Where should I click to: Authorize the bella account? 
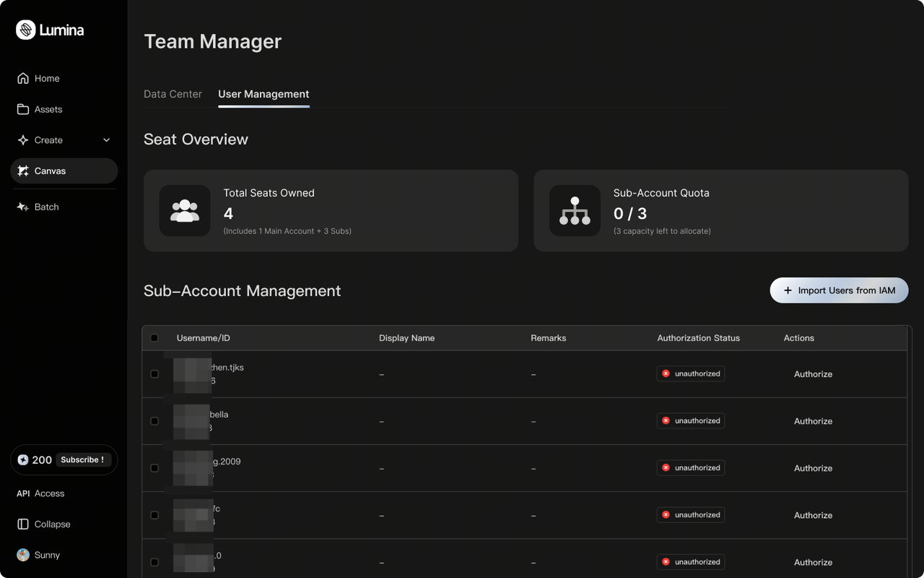pos(813,421)
